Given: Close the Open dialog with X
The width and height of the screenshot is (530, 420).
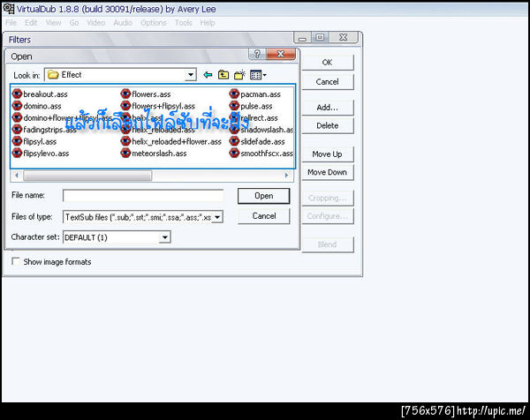Looking at the screenshot, I should [x=281, y=54].
